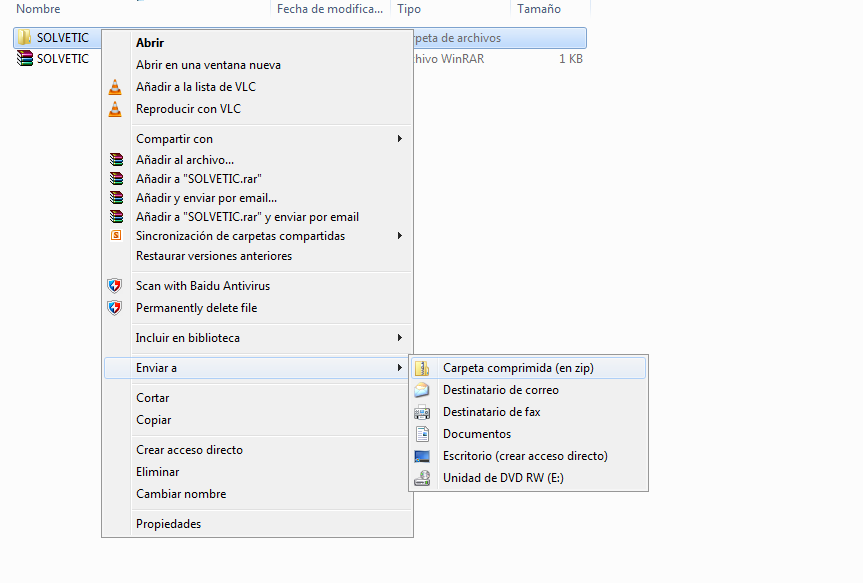Click Baidu shield icon beside Permanently delete file
This screenshot has width=863, height=583.
[114, 308]
